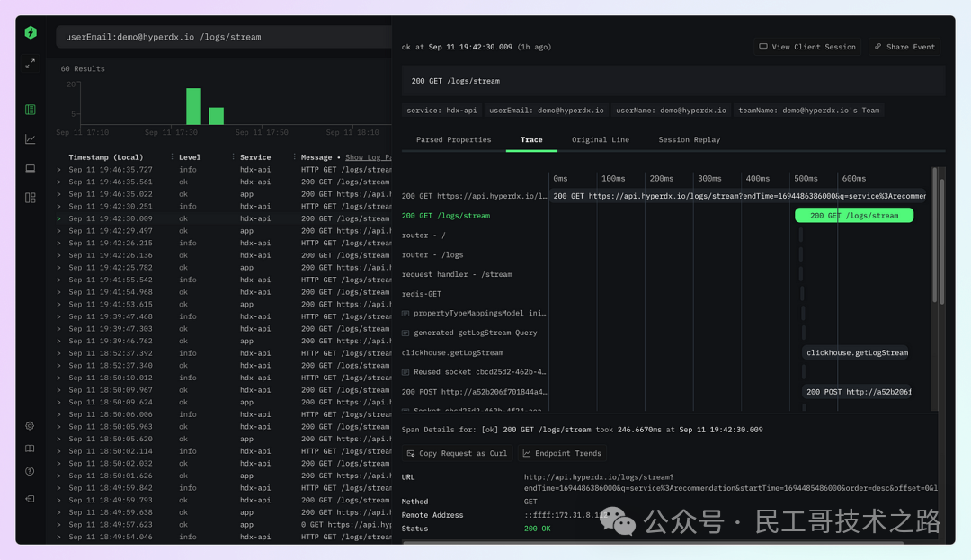
Task: Open the Original Line tab
Action: click(x=600, y=140)
